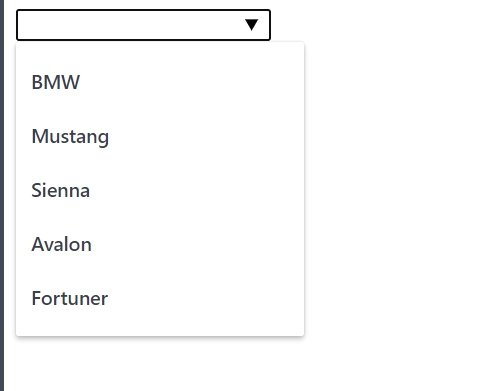The width and height of the screenshot is (496, 391).
Task: Click the last option, Fortuner
Action: pos(160,298)
